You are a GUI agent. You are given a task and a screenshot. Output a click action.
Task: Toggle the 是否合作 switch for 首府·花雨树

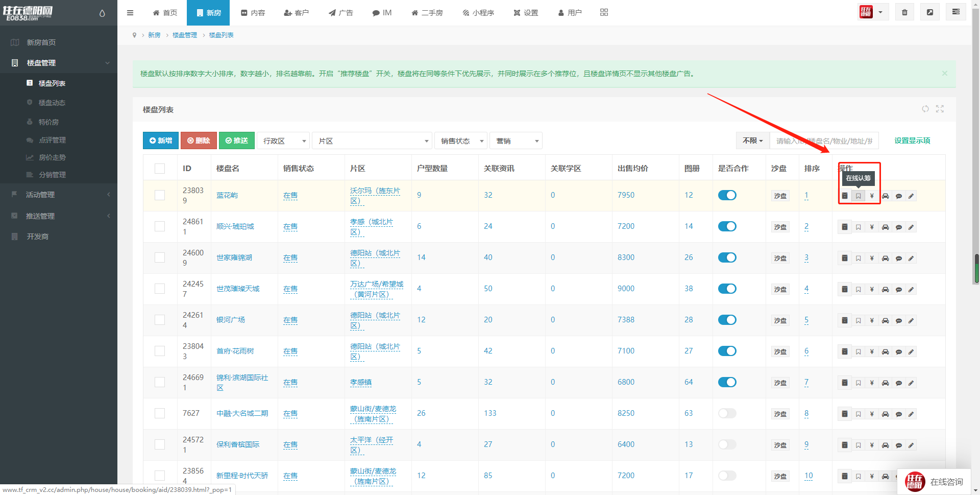click(727, 351)
